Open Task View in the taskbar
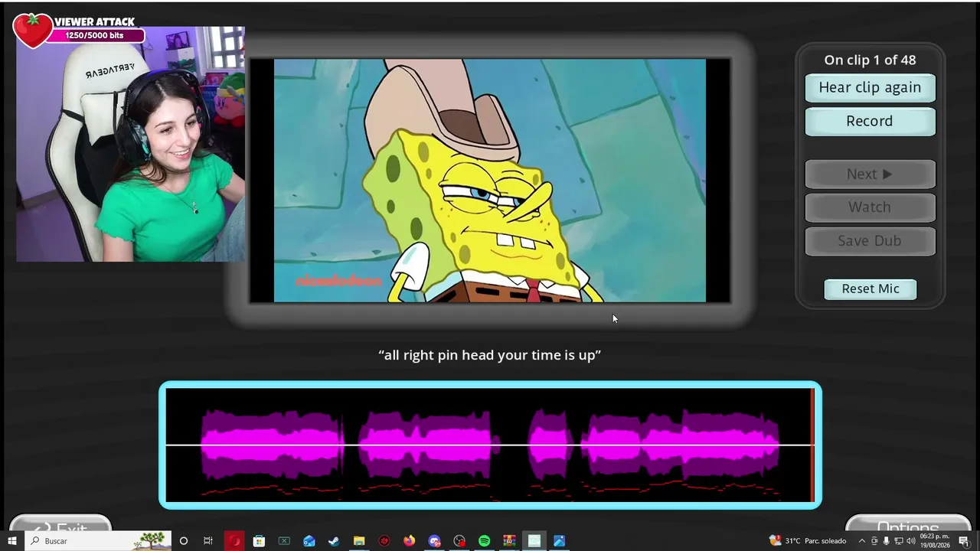 pyautogui.click(x=208, y=541)
